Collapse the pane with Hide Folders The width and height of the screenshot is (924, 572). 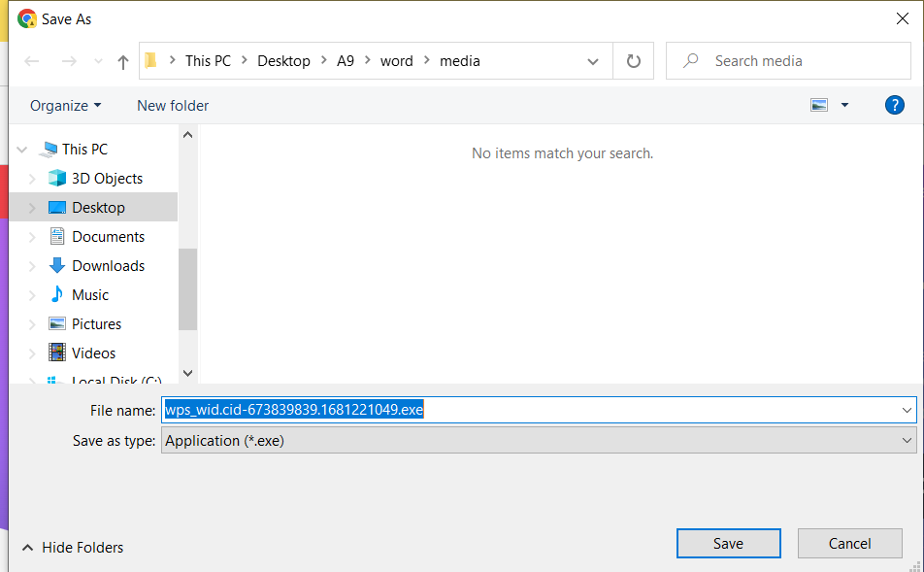[x=73, y=548]
